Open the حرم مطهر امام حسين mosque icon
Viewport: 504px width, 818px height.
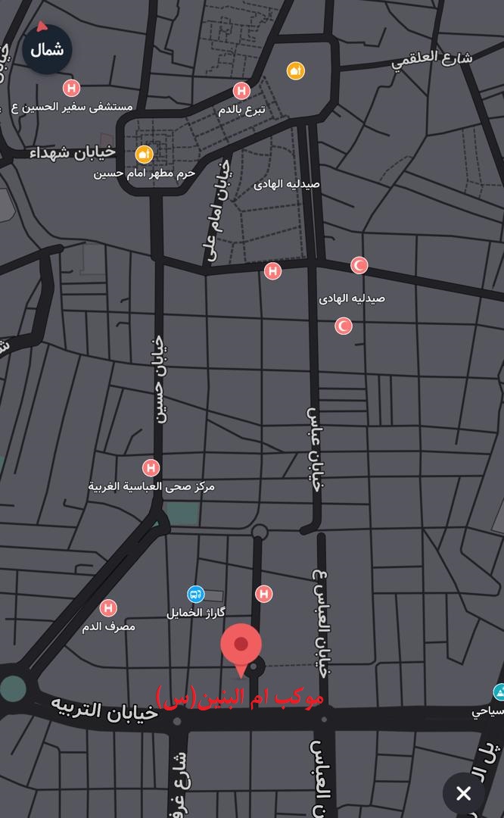[x=144, y=155]
